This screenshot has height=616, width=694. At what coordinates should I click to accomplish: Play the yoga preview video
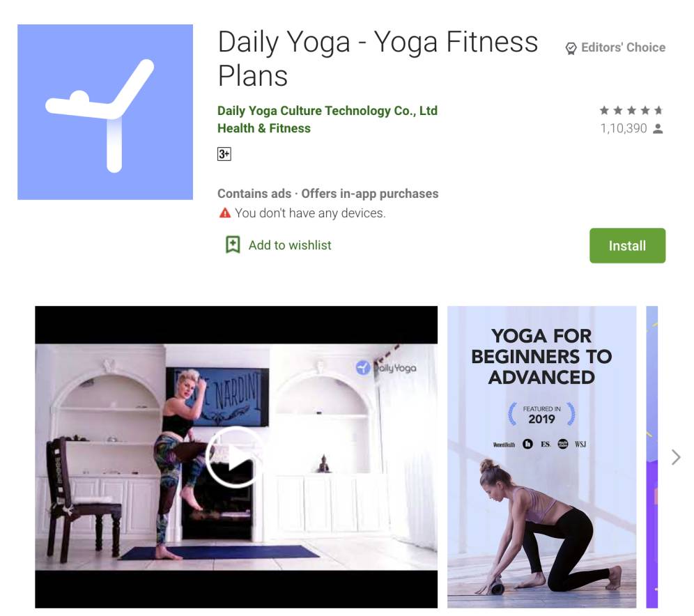click(x=235, y=457)
